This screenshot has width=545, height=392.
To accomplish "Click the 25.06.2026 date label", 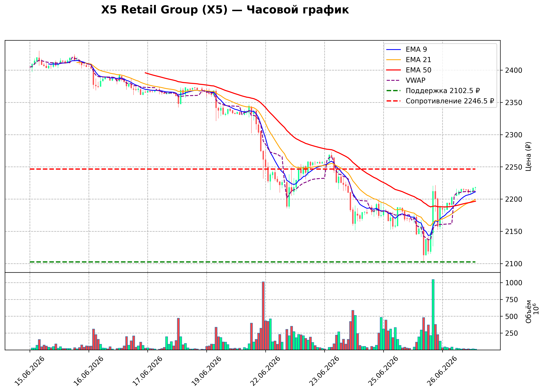I will coord(383,371).
